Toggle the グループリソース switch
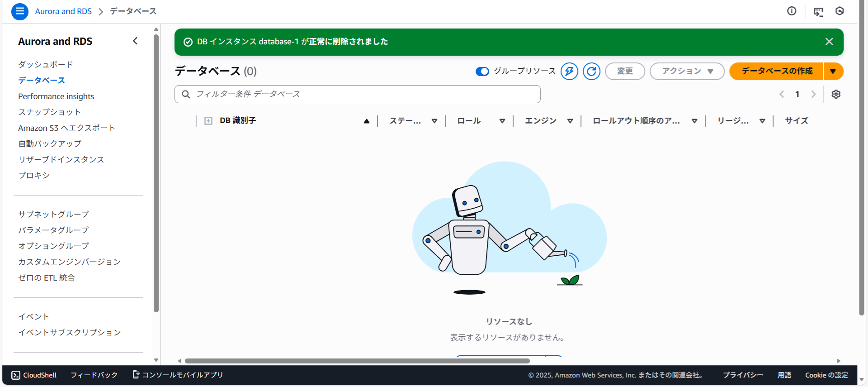This screenshot has height=387, width=868. pos(482,72)
